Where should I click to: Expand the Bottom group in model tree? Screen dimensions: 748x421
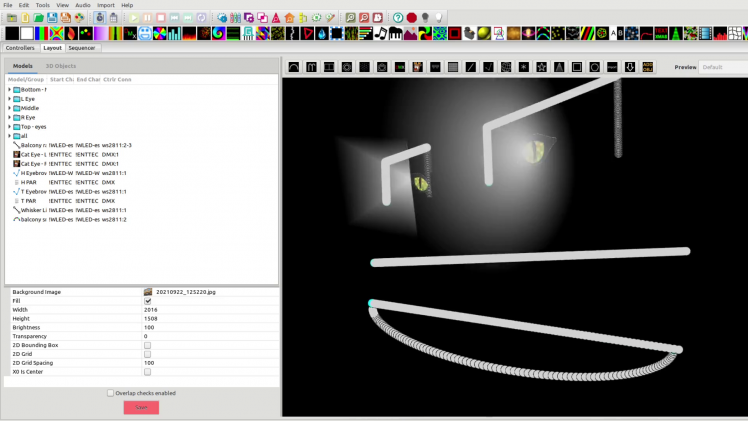coord(10,90)
